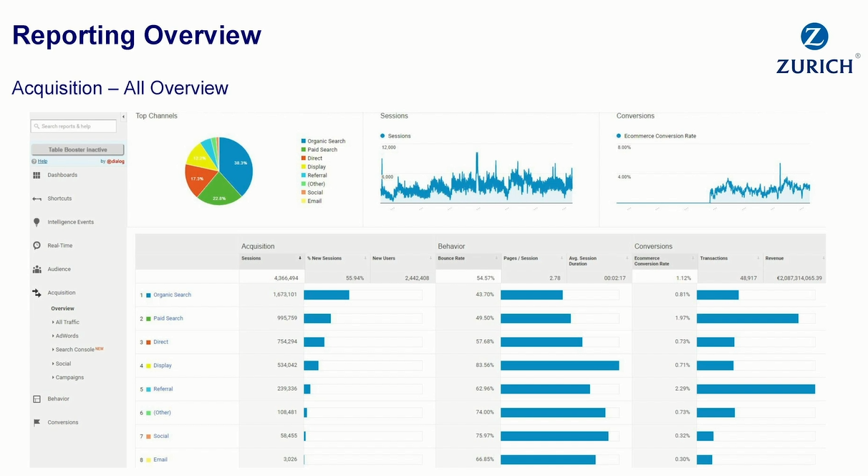This screenshot has height=476, width=868.
Task: Click the Search reports & help field
Action: coord(74,126)
